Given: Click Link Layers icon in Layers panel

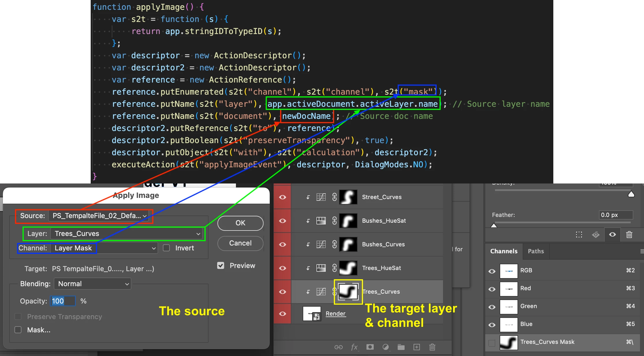Looking at the screenshot, I should coord(338,347).
